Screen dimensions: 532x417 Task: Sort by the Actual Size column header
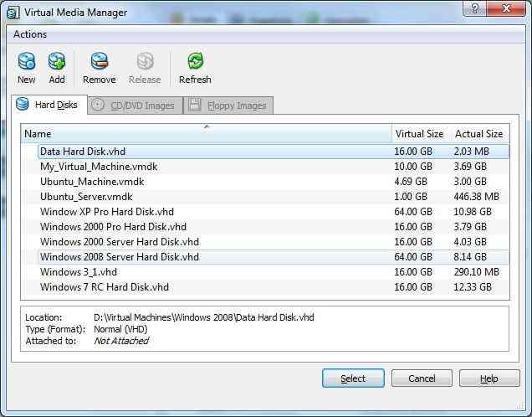coord(478,134)
